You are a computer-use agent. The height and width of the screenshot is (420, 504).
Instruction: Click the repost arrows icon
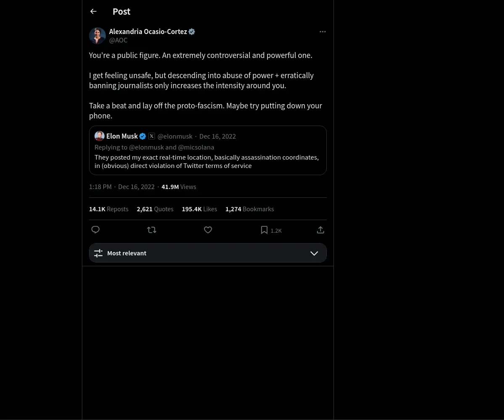[x=152, y=230]
